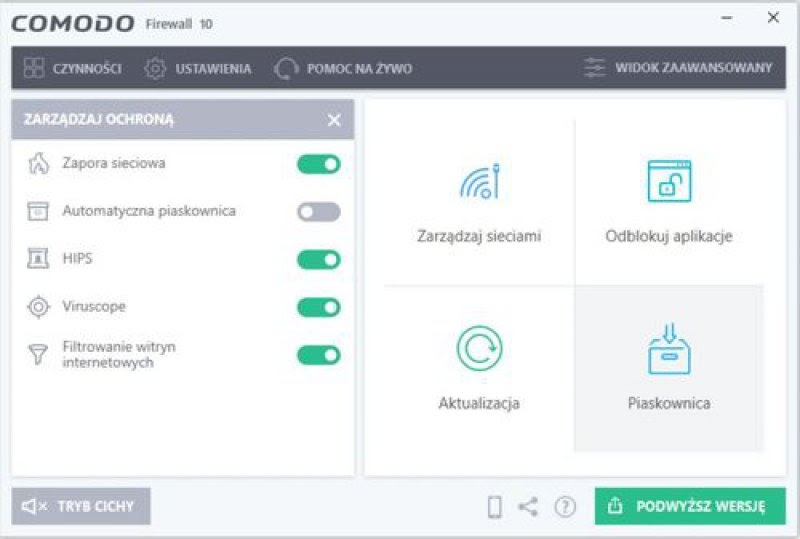Open Ustawienia settings
The height and width of the screenshot is (539, 800).
(198, 68)
